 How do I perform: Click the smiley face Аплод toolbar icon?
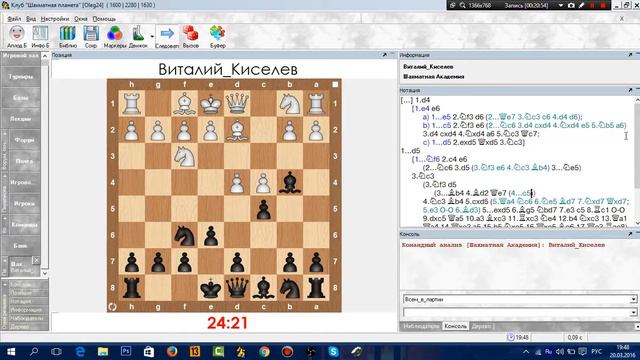17,36
